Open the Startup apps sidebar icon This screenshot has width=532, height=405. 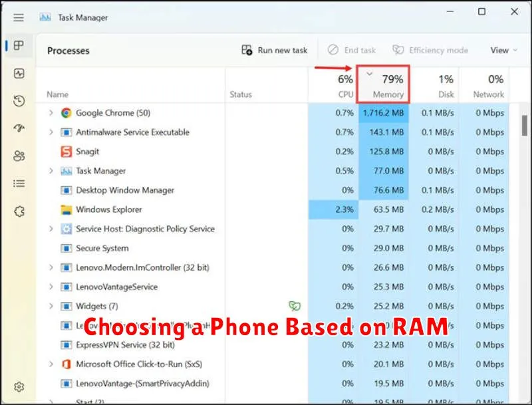(x=19, y=128)
